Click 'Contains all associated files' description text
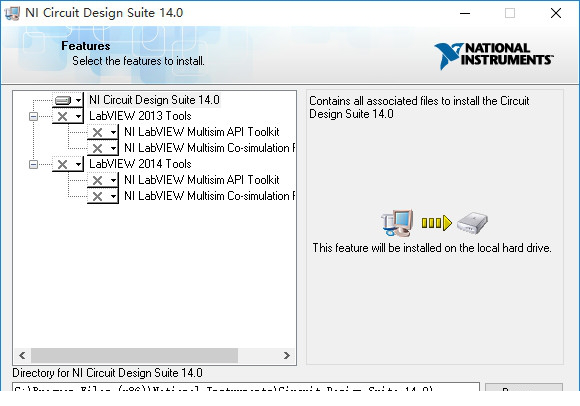 click(419, 107)
